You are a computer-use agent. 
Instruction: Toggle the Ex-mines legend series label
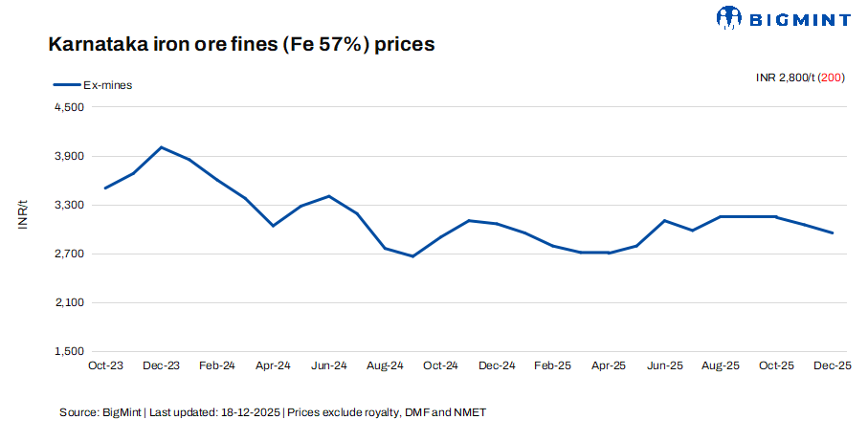(x=107, y=85)
